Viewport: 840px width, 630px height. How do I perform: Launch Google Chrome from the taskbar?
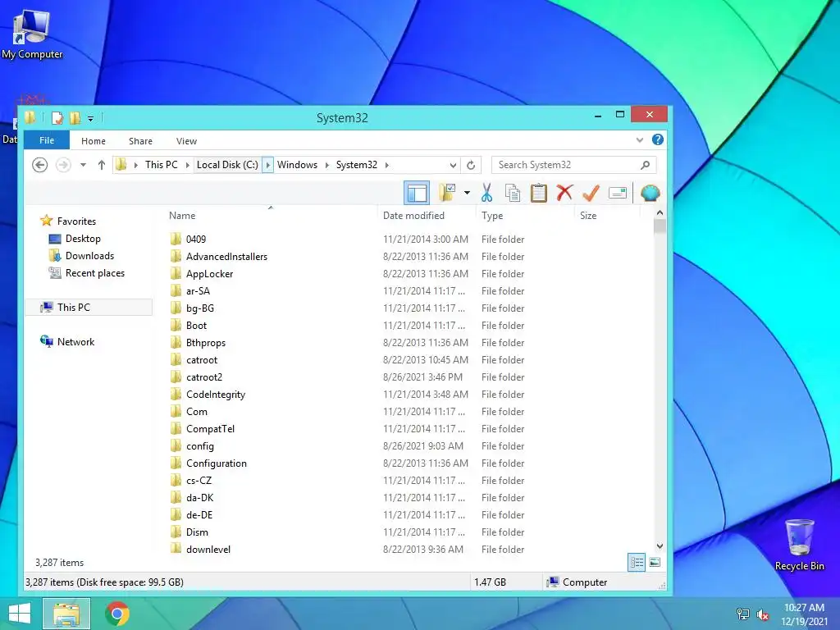(x=117, y=614)
